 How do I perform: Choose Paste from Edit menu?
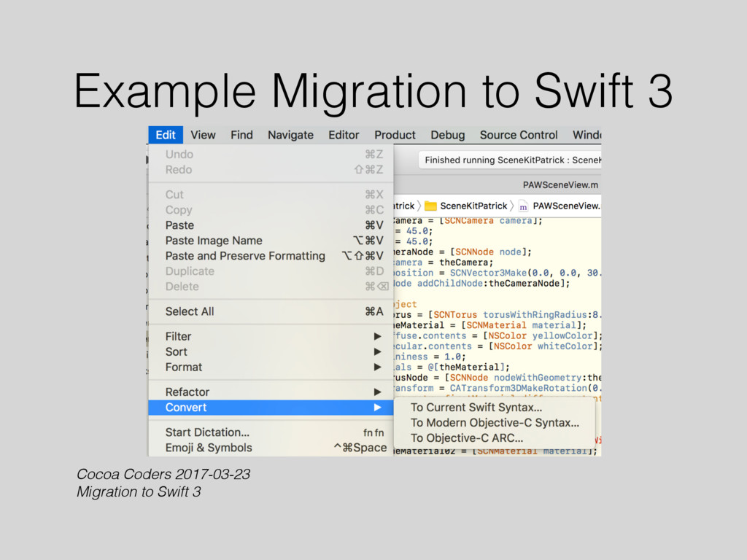click(271, 225)
